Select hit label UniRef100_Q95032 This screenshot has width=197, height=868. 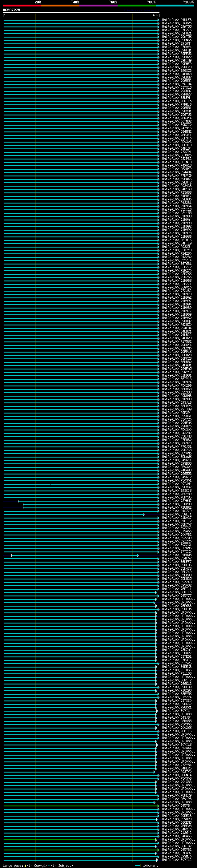tap(177, 585)
